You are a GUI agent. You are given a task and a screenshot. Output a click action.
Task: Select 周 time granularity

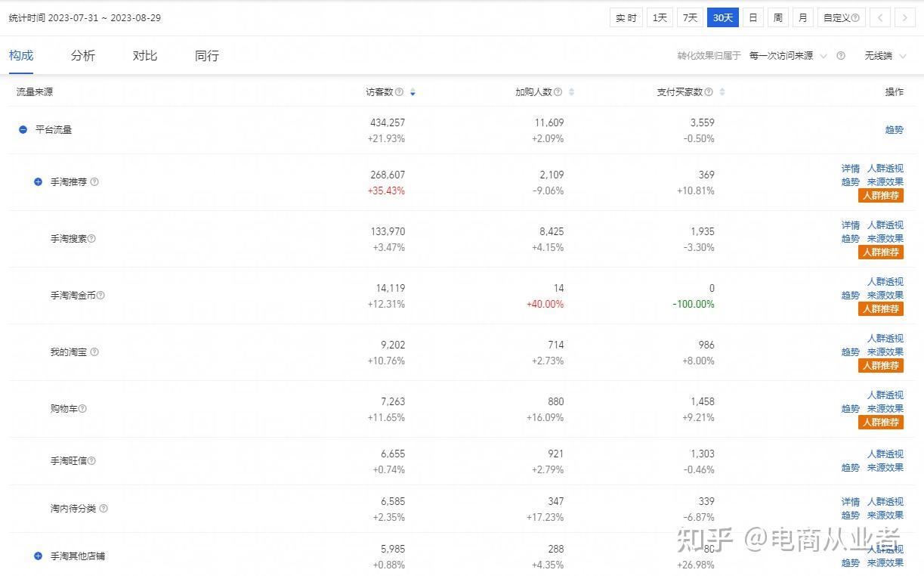coord(777,17)
